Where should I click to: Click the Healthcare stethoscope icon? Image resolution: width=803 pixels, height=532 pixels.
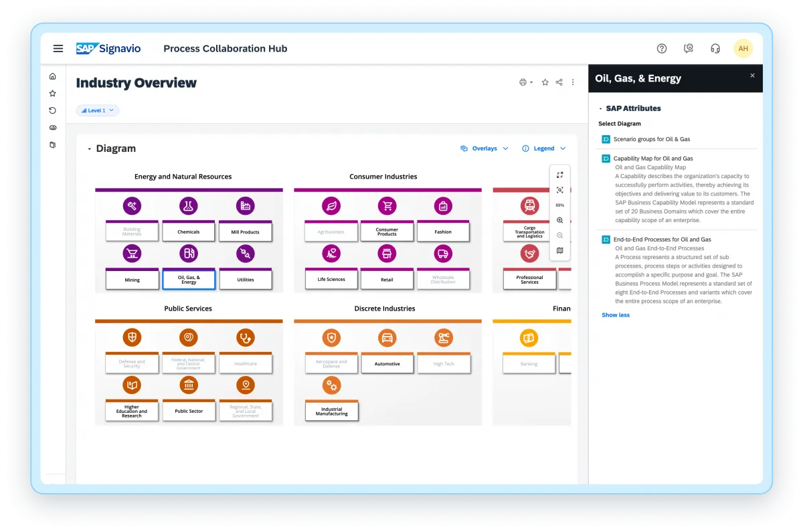pyautogui.click(x=246, y=338)
